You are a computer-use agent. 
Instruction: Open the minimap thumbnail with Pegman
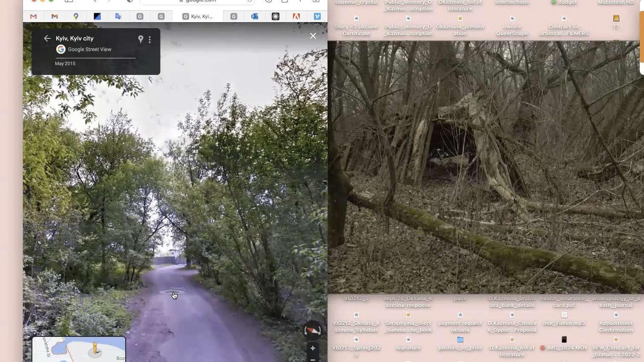[79, 349]
